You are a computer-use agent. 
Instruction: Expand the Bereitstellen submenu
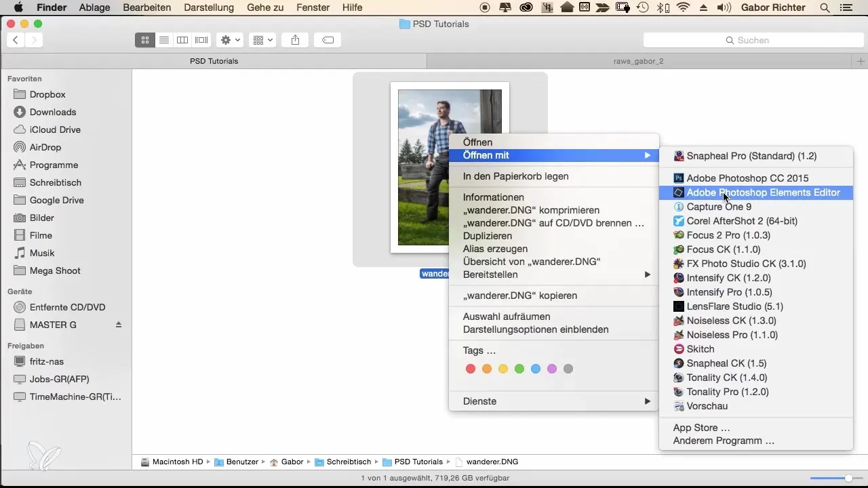(x=553, y=274)
